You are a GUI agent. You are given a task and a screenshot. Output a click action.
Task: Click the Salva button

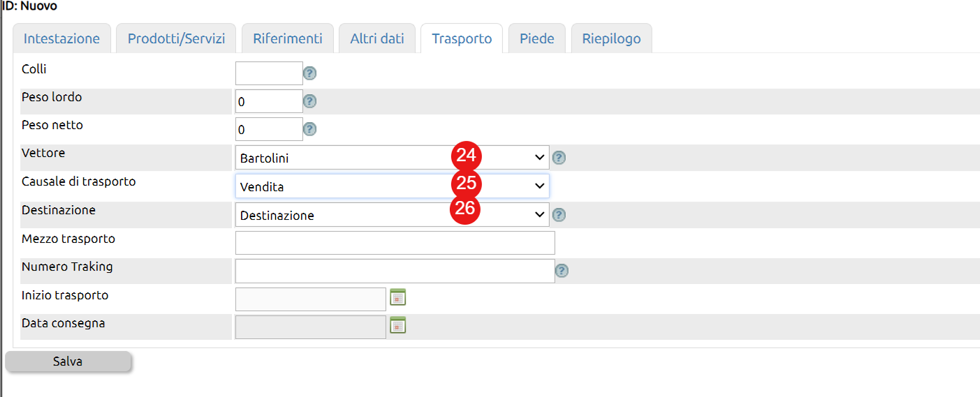[68, 361]
